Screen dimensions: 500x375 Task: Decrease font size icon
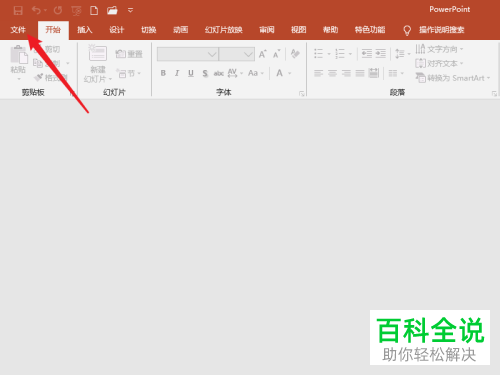tap(277, 54)
